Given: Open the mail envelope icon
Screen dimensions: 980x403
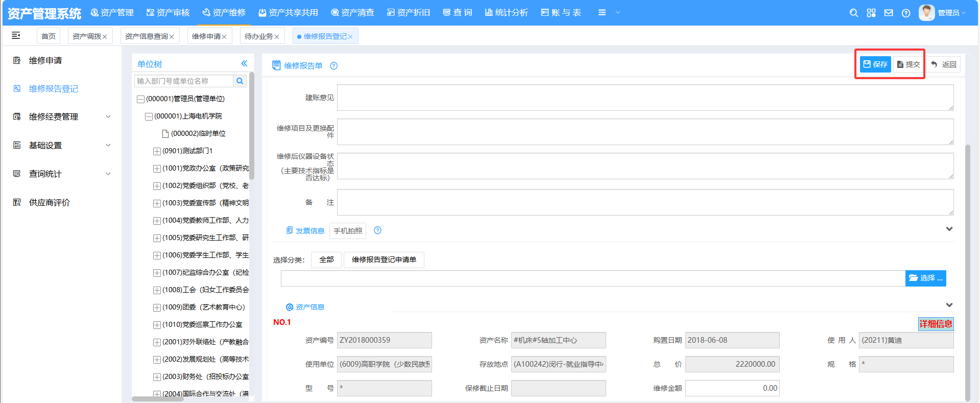Looking at the screenshot, I should tap(889, 13).
